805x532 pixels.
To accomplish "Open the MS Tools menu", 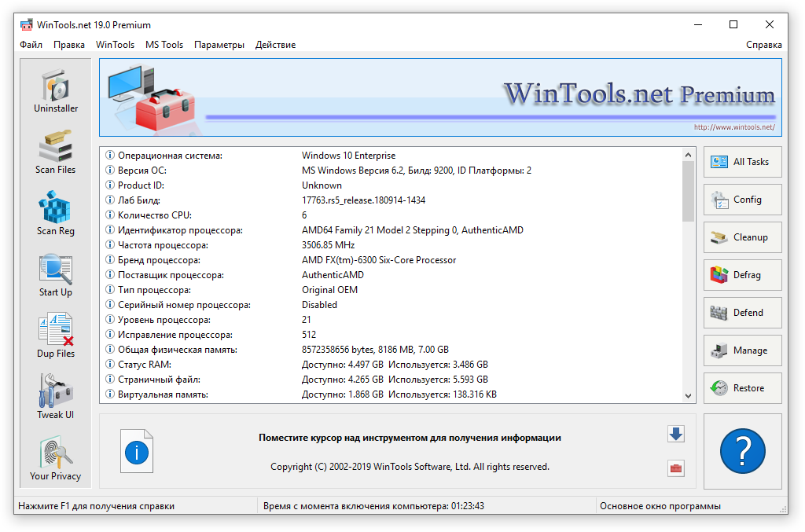I will pyautogui.click(x=164, y=45).
